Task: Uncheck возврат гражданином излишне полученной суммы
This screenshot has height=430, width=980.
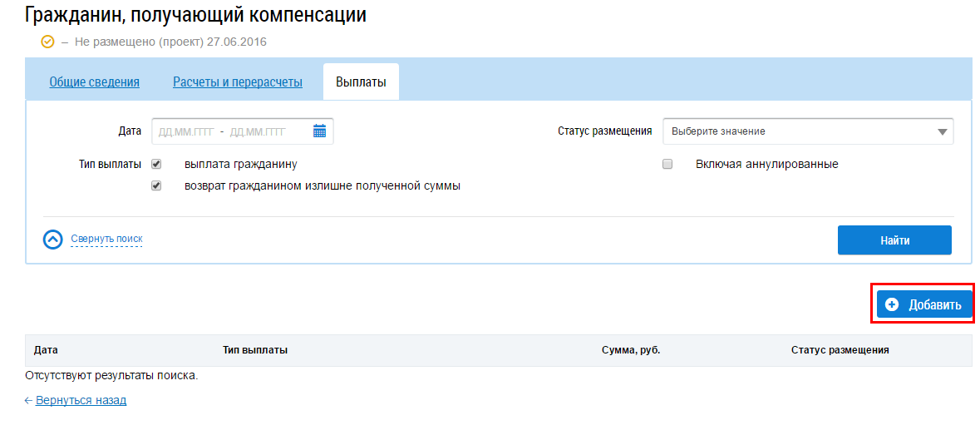Action: coord(156,186)
